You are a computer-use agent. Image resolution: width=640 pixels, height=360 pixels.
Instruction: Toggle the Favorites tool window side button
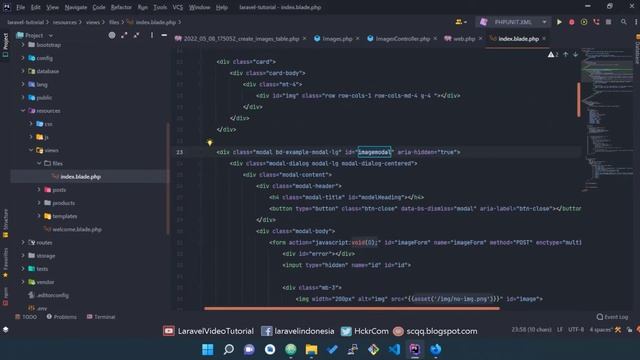point(5,262)
